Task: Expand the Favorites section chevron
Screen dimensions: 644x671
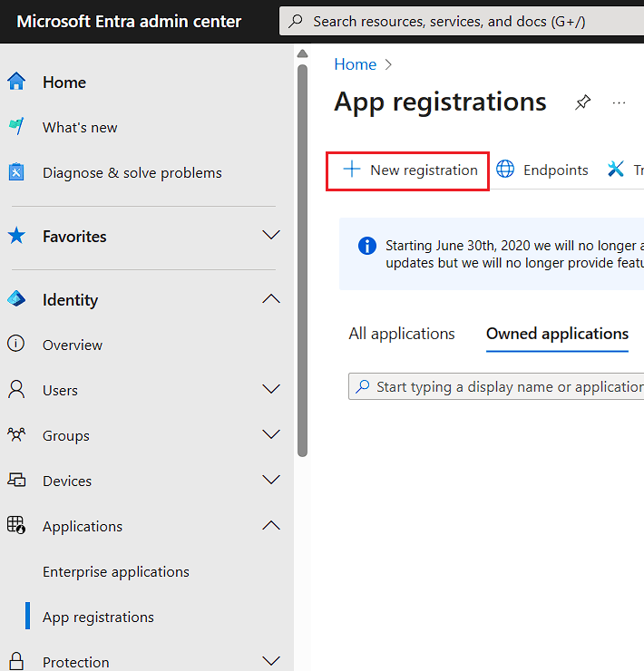Action: coord(271,235)
